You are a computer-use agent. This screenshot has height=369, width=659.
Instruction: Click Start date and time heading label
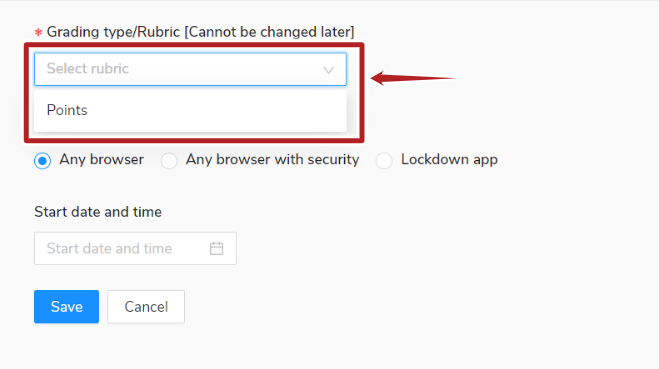pos(98,212)
